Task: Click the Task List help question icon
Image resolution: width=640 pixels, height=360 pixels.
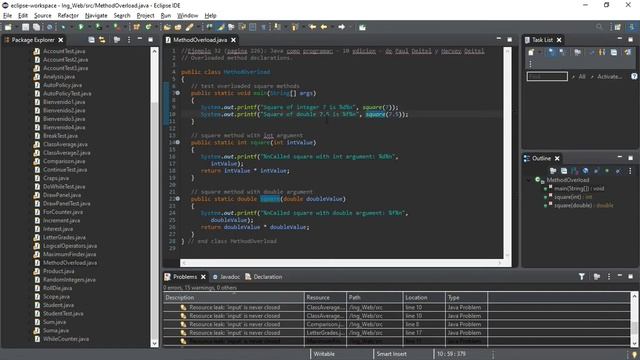Action: pyautogui.click(x=634, y=76)
